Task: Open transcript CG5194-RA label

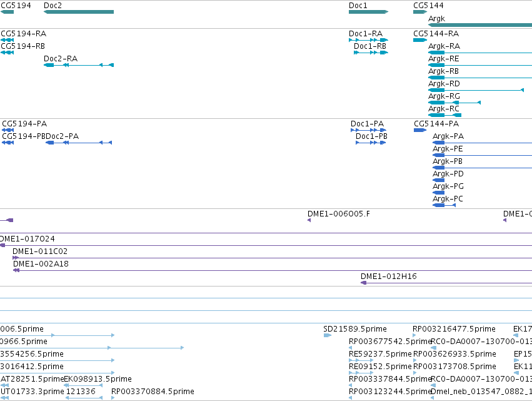Action: click(x=23, y=34)
